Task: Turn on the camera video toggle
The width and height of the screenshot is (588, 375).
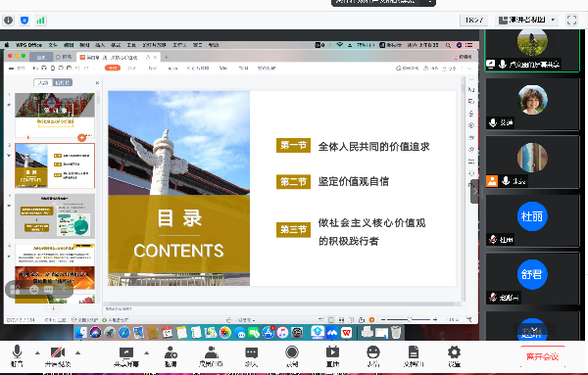Action: point(58,355)
